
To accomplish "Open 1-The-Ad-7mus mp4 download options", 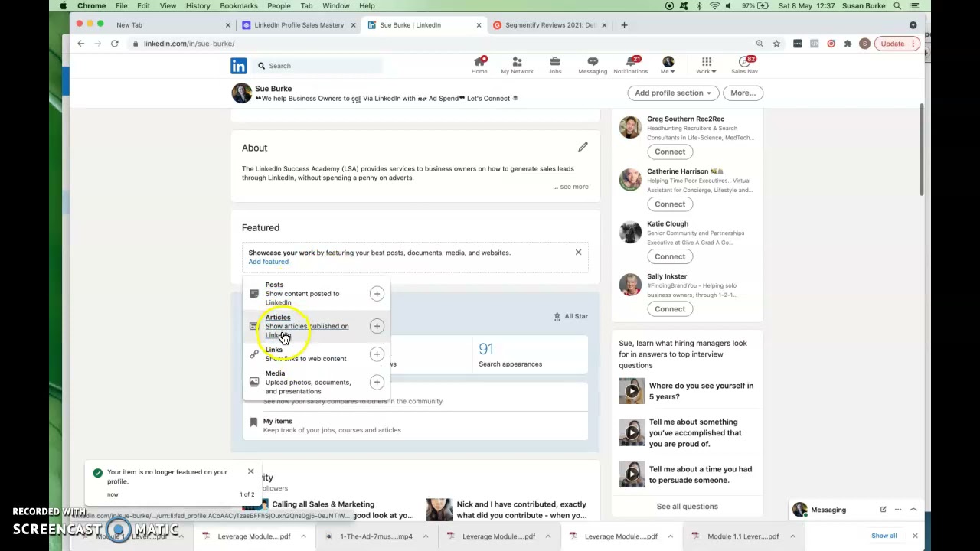I will 426,536.
